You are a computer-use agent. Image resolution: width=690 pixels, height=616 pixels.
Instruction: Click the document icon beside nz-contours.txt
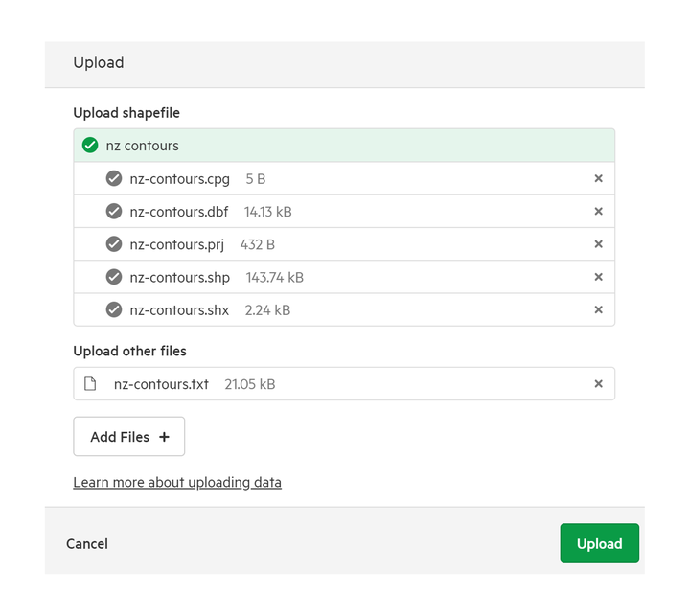point(90,383)
